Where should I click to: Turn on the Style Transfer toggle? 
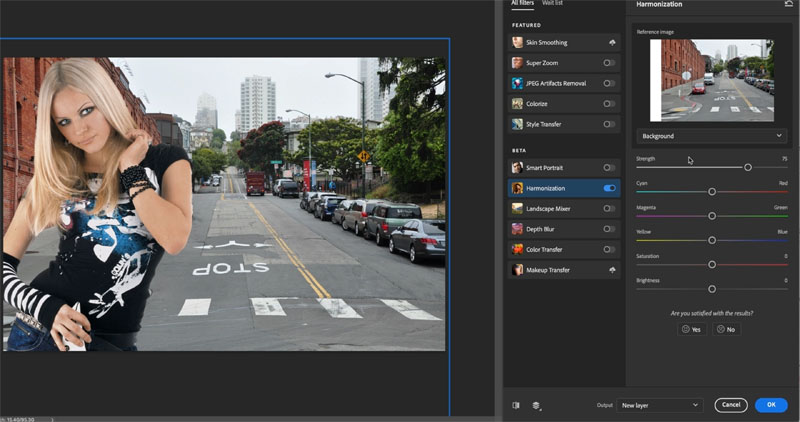pyautogui.click(x=609, y=124)
